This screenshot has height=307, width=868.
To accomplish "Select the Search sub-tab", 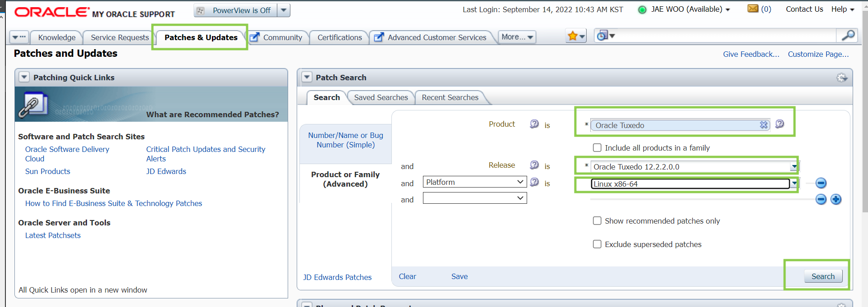I will (x=326, y=97).
